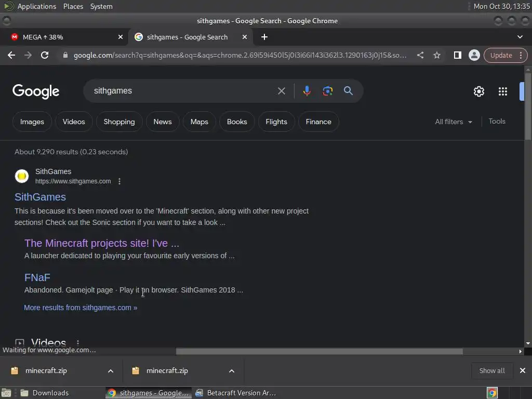Open More results from sithgames.com
This screenshot has width=532, height=399.
(x=81, y=308)
